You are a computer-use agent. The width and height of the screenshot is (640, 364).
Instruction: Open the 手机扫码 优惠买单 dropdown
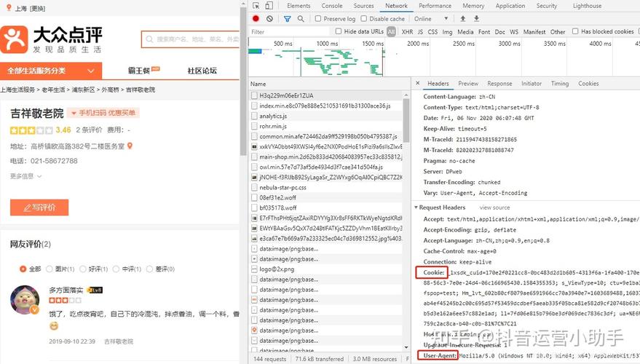103,113
